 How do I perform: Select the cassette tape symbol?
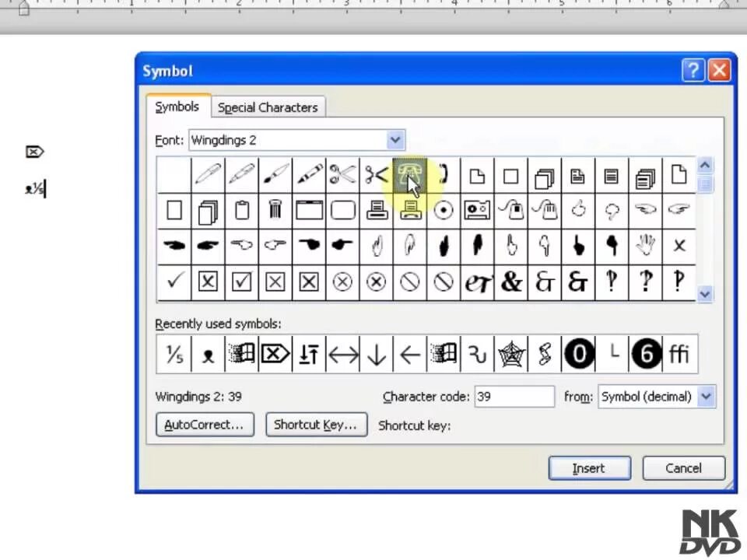(x=477, y=210)
